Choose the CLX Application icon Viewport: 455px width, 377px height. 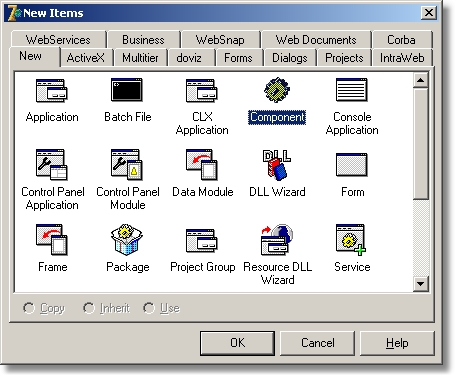pos(202,90)
